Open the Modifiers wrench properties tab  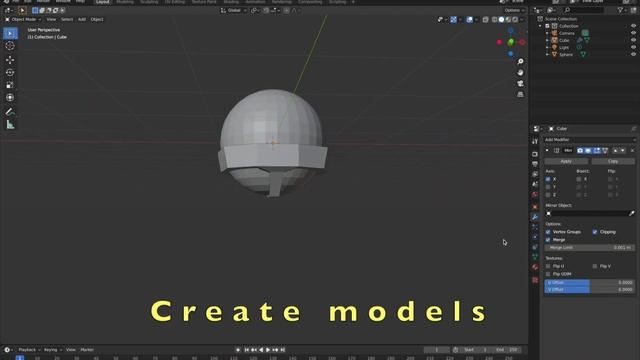click(535, 217)
